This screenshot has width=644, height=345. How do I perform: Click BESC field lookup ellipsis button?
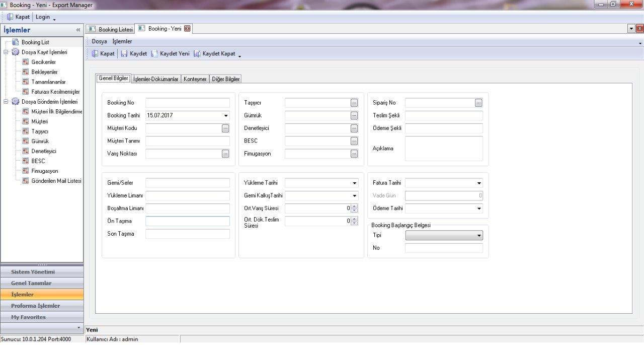coord(354,141)
